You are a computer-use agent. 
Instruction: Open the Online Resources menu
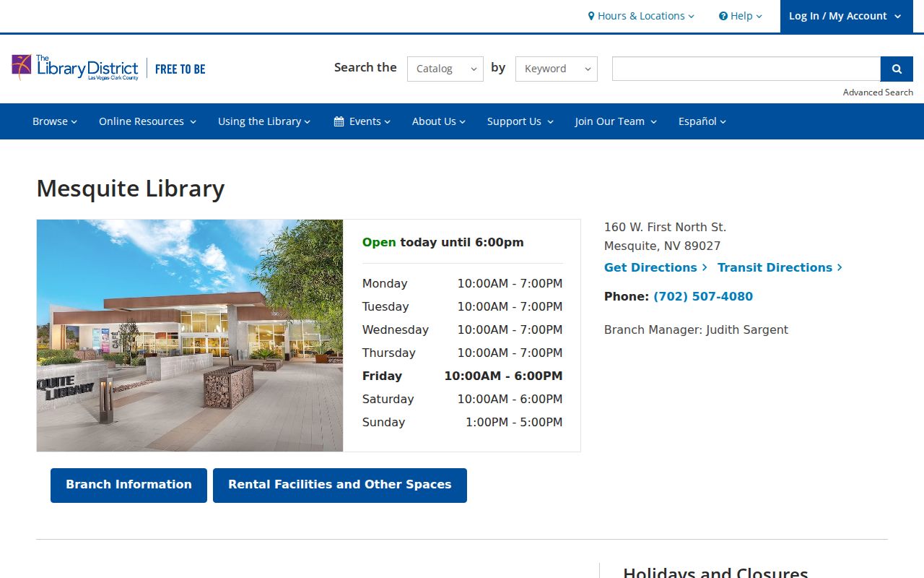(x=147, y=121)
